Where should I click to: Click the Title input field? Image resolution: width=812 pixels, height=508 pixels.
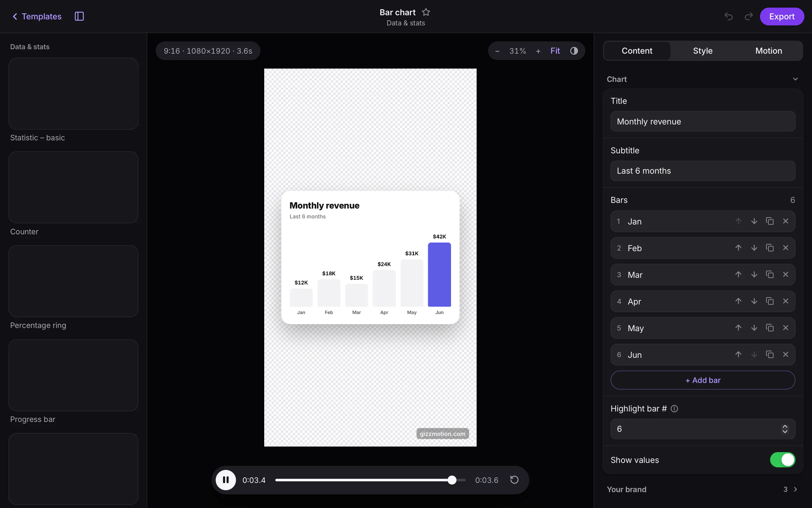pos(703,121)
